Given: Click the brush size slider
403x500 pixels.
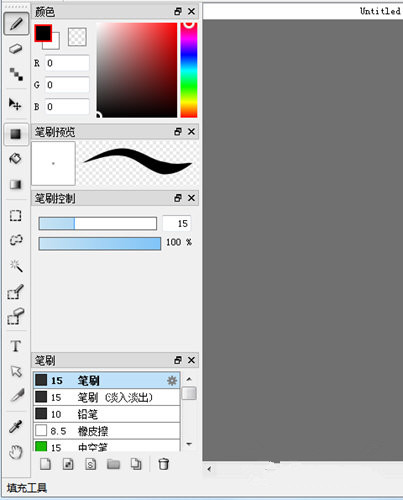Looking at the screenshot, I should (98, 223).
